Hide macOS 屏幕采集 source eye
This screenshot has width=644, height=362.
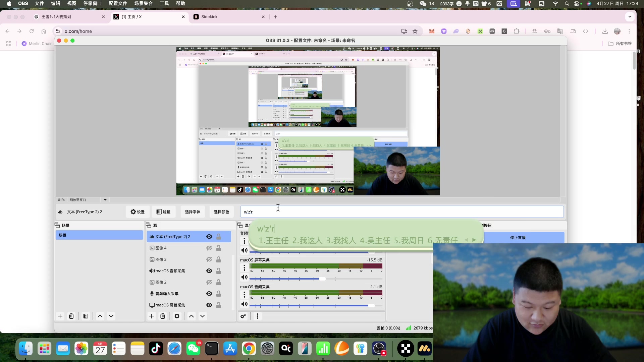pyautogui.click(x=209, y=305)
